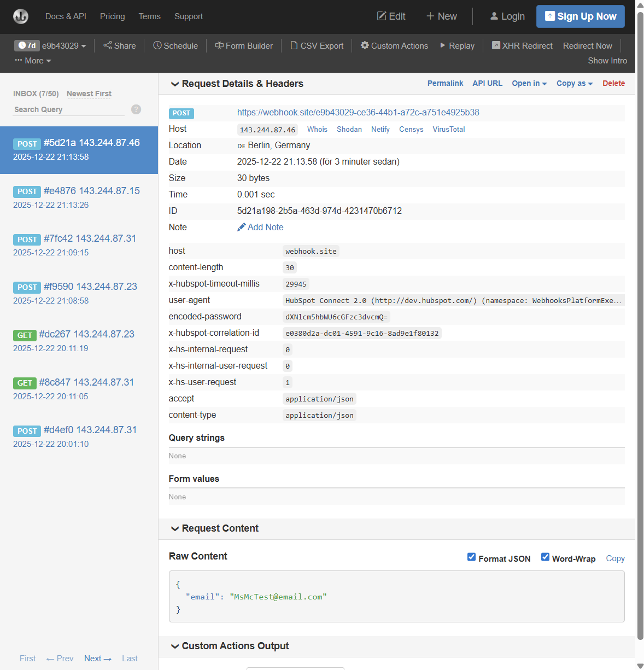Click the Share icon in the toolbar
The image size is (644, 670).
tap(107, 46)
